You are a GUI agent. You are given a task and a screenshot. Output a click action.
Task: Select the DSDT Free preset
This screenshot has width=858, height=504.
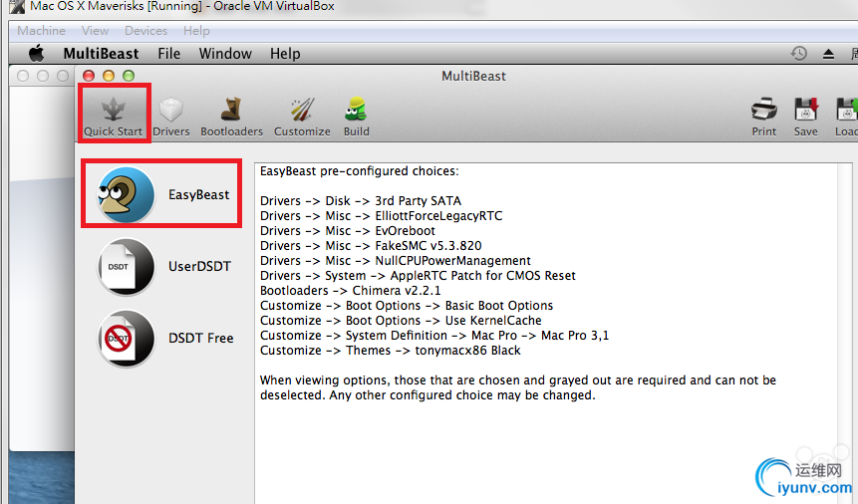(165, 339)
